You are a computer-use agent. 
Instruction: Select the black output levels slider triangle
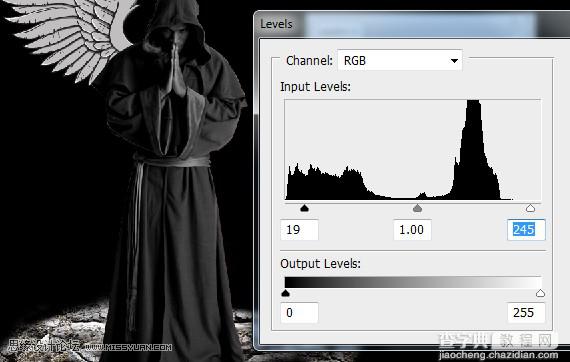click(x=285, y=293)
